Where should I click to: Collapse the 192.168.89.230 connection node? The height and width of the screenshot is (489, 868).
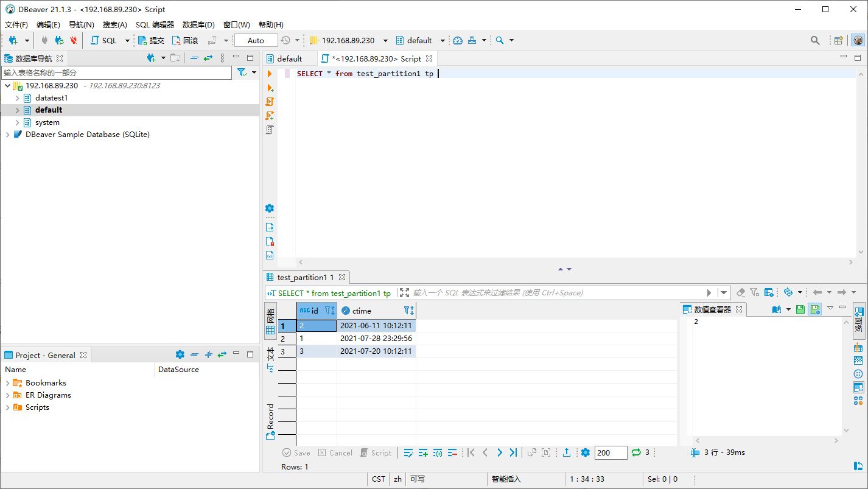coord(7,86)
